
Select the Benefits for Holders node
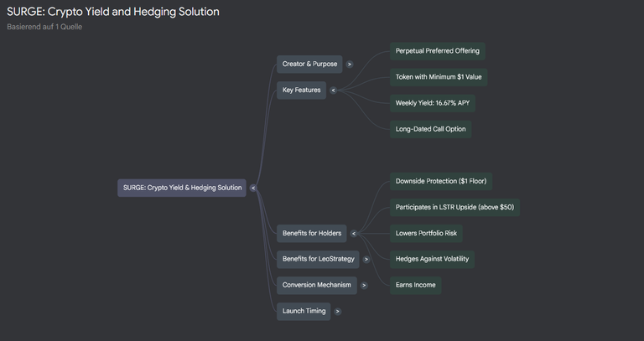312,234
